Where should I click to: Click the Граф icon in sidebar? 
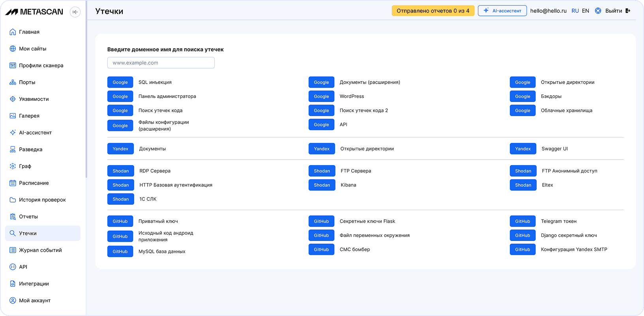click(13, 166)
